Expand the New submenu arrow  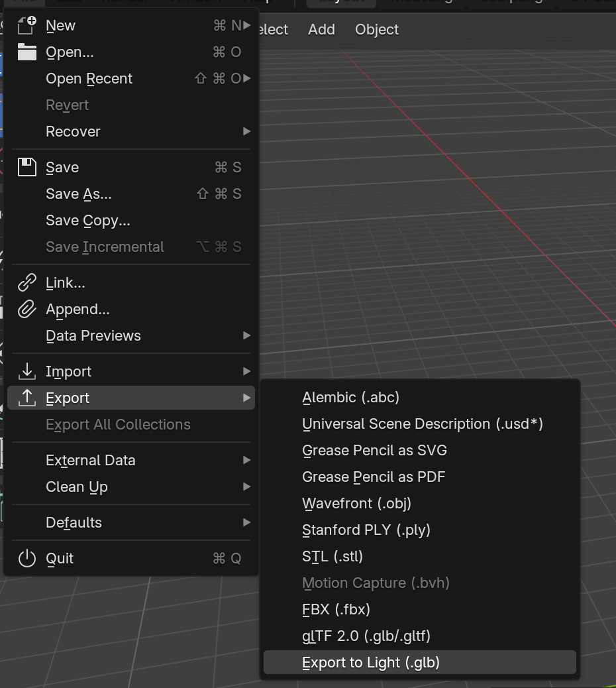(247, 25)
